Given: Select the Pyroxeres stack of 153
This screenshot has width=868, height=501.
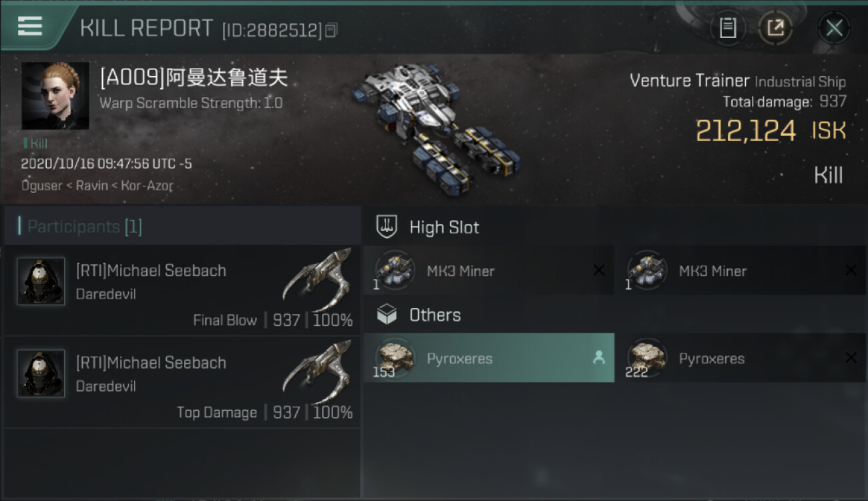Looking at the screenshot, I should click(x=488, y=358).
